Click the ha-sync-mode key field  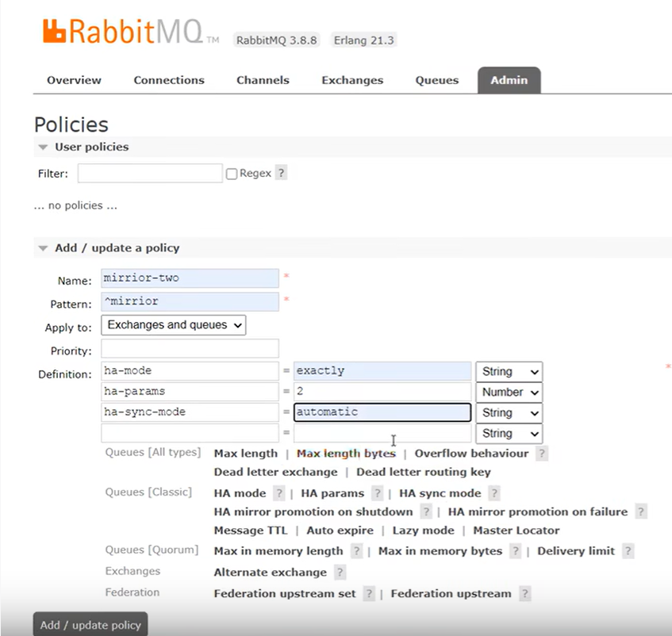[190, 412]
